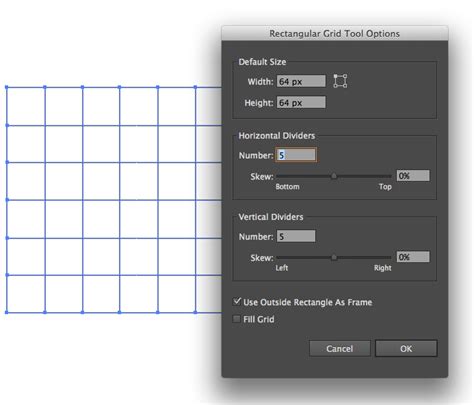Click the Horizontal Dividers Skew slider handle
This screenshot has width=474, height=405.
(x=334, y=176)
